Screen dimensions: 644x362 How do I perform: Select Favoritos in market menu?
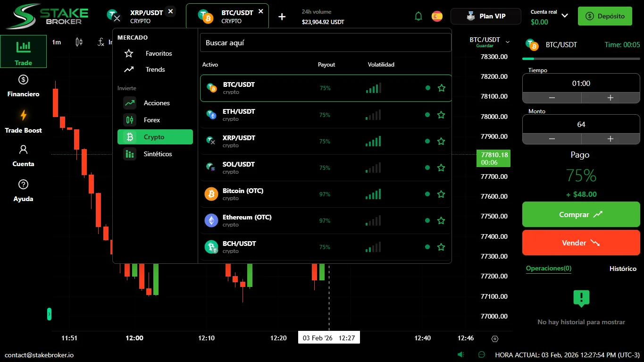coord(155,53)
